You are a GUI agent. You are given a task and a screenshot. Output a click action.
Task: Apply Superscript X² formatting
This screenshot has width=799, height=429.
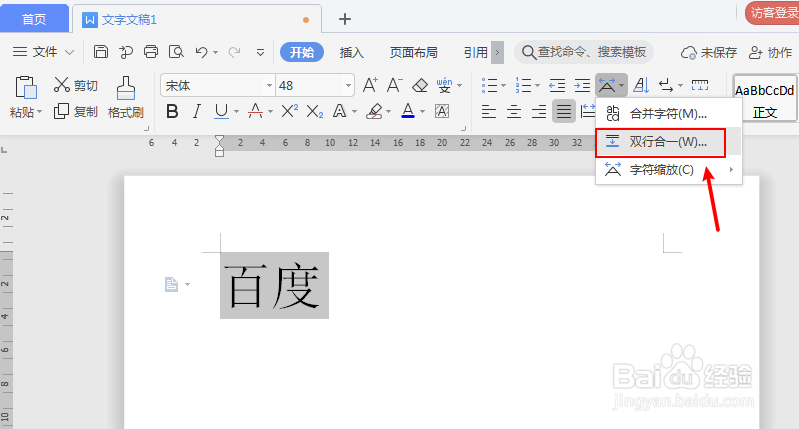289,111
